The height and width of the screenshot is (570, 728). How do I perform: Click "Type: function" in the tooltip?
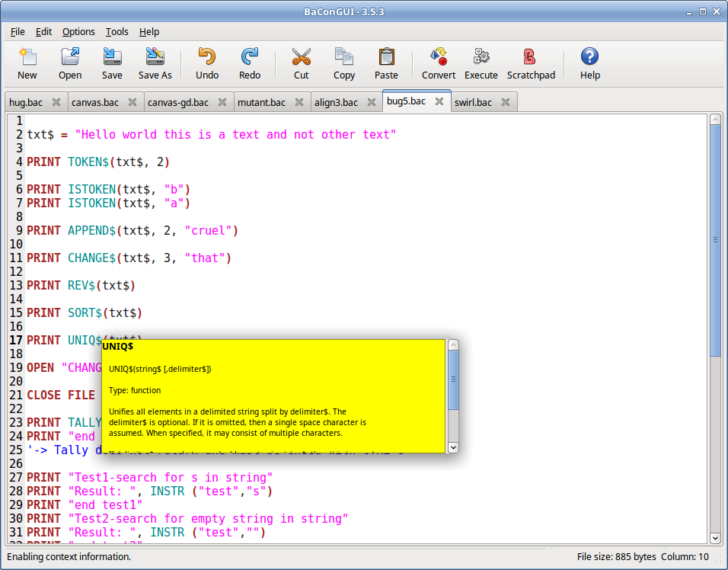[135, 390]
